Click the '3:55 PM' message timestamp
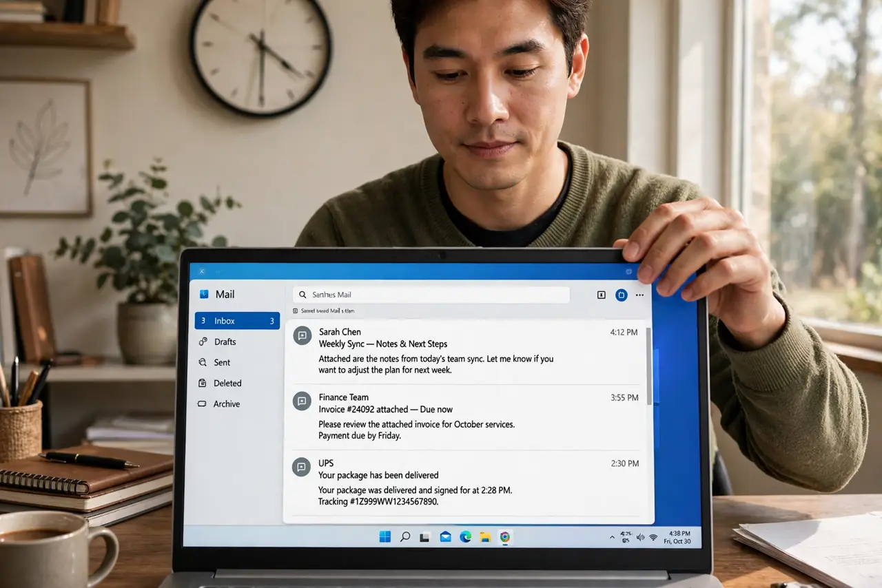 pos(624,398)
